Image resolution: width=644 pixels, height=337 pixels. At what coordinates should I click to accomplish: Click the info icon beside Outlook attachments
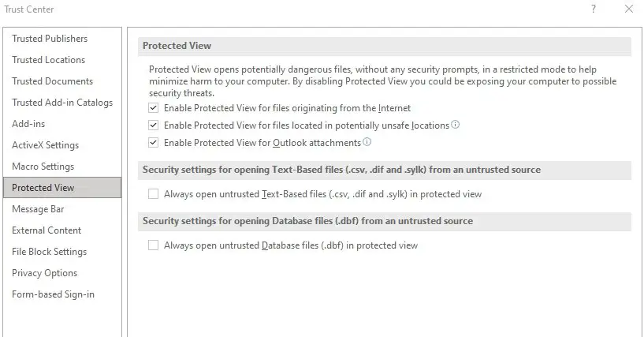367,142
